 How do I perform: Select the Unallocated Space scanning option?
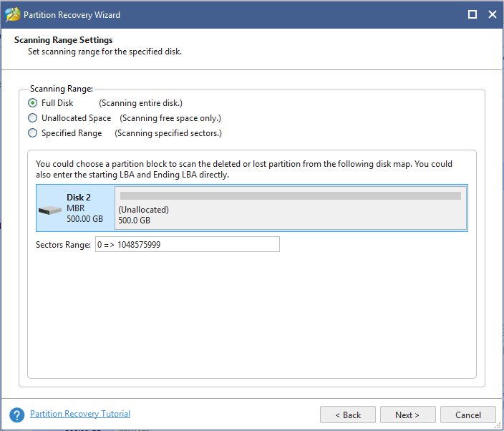[x=32, y=118]
